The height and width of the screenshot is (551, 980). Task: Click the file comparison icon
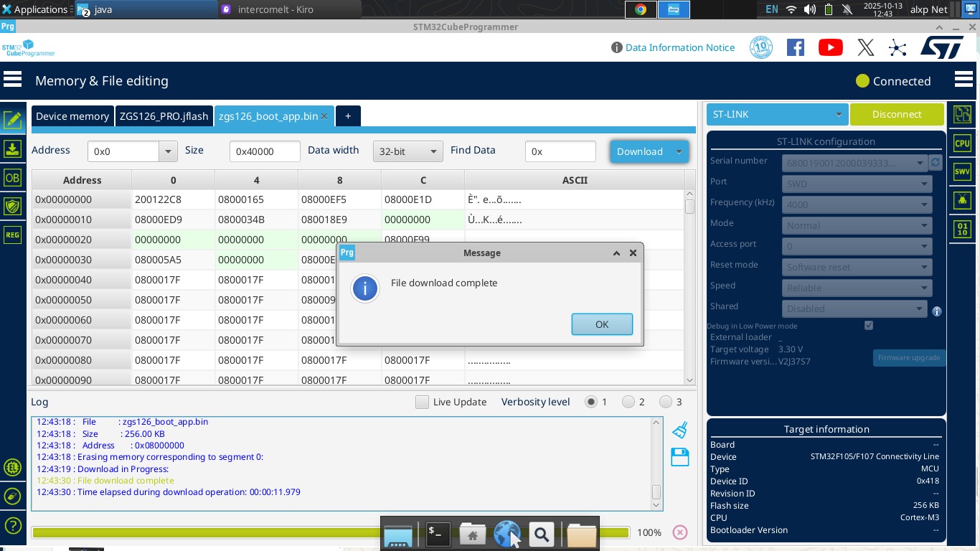pyautogui.click(x=962, y=114)
